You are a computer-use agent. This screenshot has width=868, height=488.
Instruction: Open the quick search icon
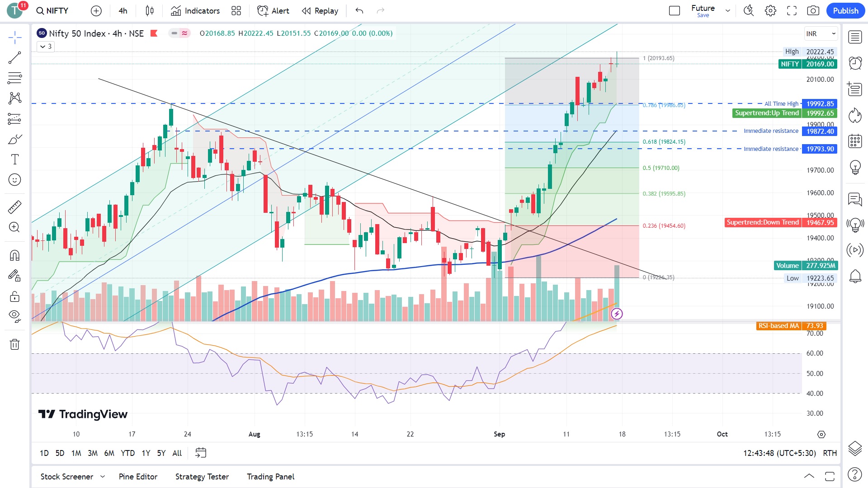pyautogui.click(x=749, y=11)
